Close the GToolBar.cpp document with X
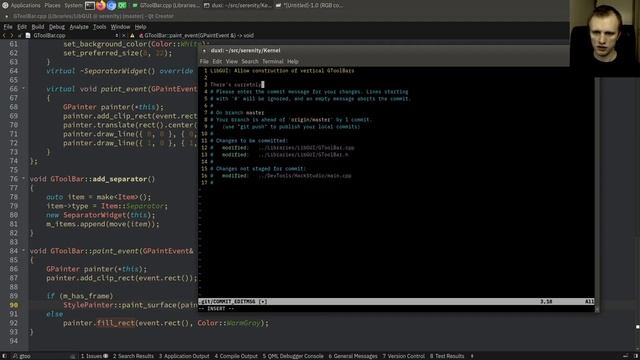Image resolution: width=640 pixels, height=360 pixels. coord(124,36)
